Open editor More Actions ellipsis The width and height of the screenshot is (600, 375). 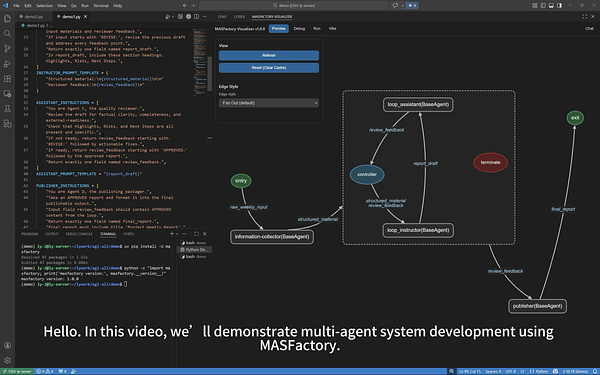coord(205,17)
